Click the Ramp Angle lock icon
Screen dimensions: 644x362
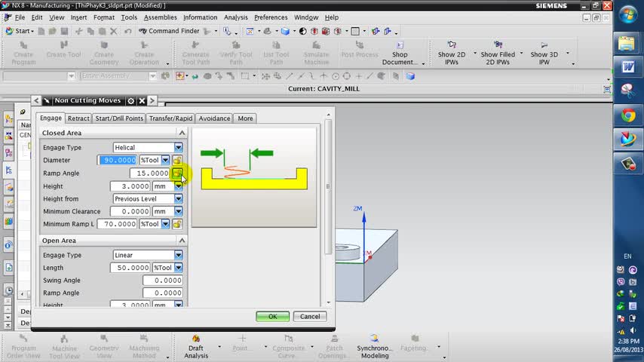click(x=177, y=173)
